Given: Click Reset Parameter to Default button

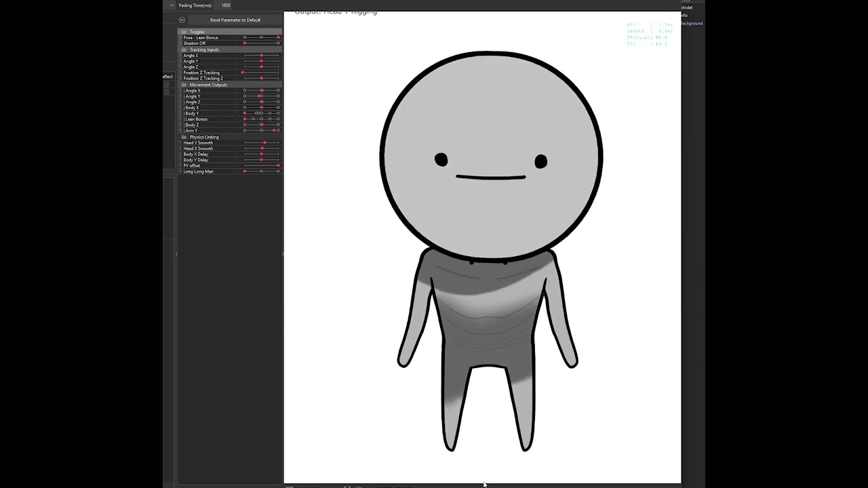Looking at the screenshot, I should (x=235, y=20).
